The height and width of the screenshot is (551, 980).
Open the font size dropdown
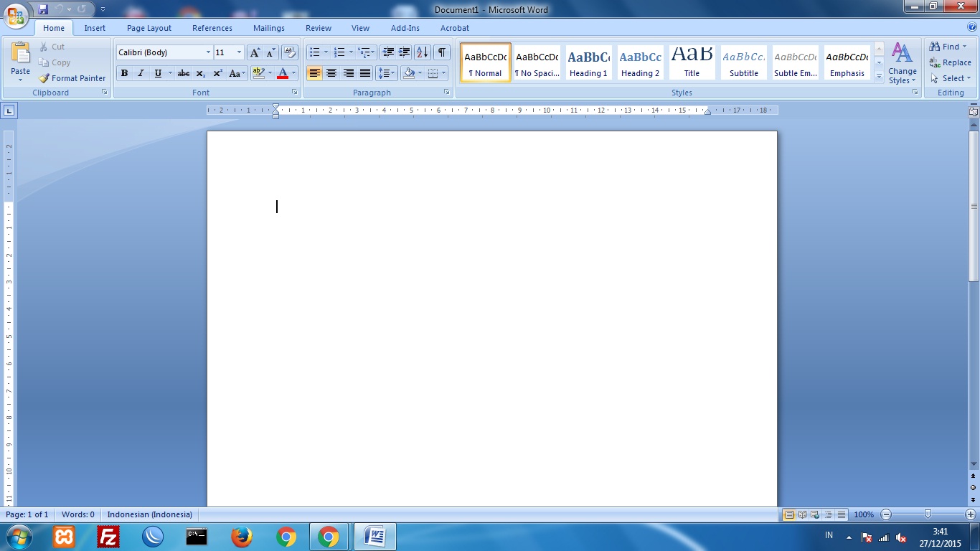[x=239, y=52]
